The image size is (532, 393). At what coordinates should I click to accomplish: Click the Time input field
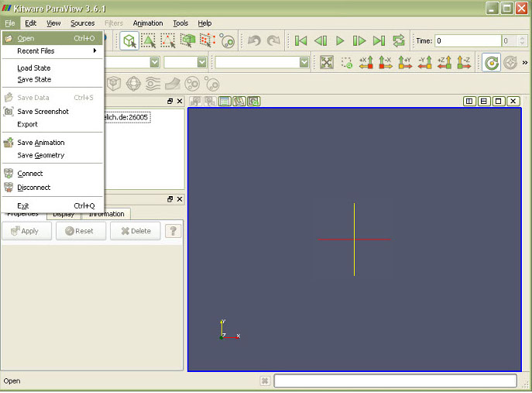pyautogui.click(x=466, y=40)
